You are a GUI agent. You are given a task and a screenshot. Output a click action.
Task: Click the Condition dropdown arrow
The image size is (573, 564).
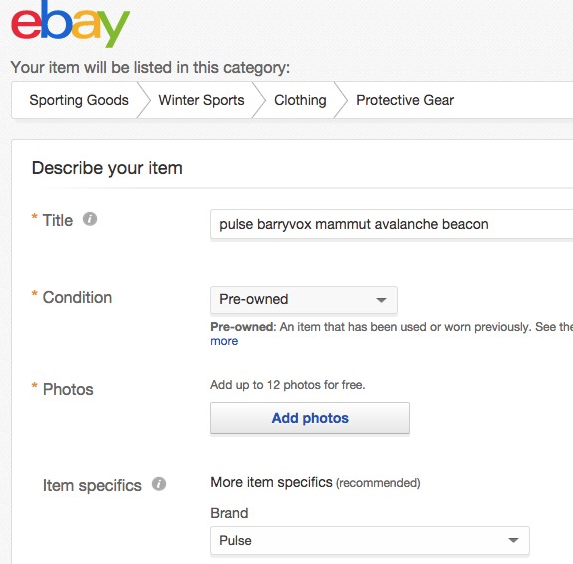click(381, 300)
